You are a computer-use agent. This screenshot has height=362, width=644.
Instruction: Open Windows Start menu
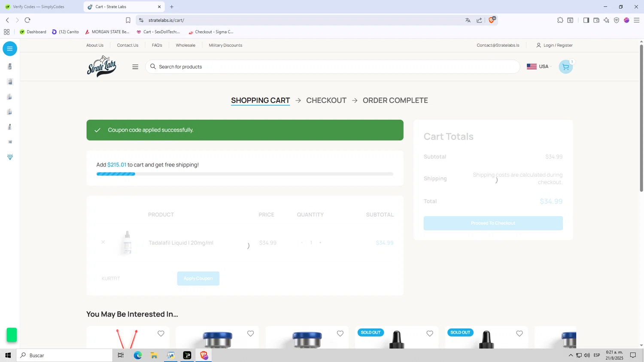point(8,355)
